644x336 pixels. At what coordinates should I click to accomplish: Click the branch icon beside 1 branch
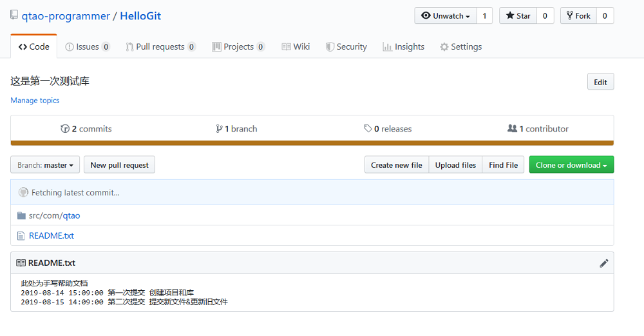pos(220,129)
